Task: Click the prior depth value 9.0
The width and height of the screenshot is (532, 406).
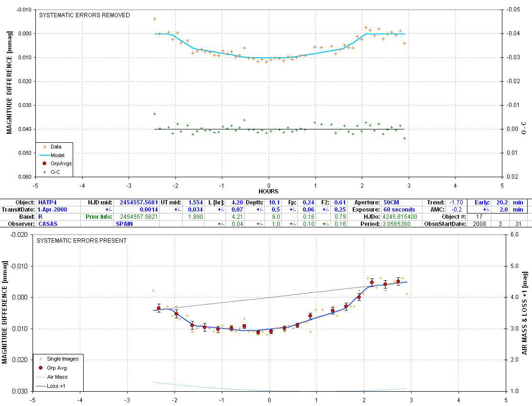Action: [276, 217]
